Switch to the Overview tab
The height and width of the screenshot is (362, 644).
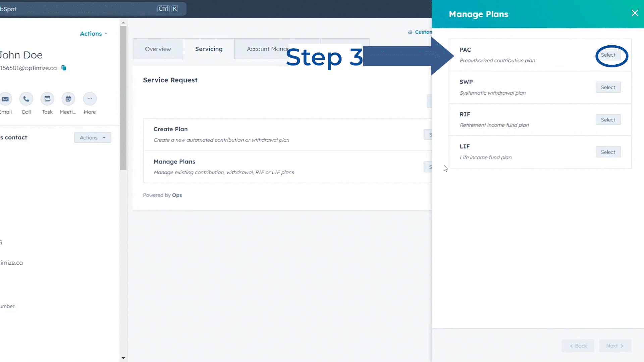point(158,49)
